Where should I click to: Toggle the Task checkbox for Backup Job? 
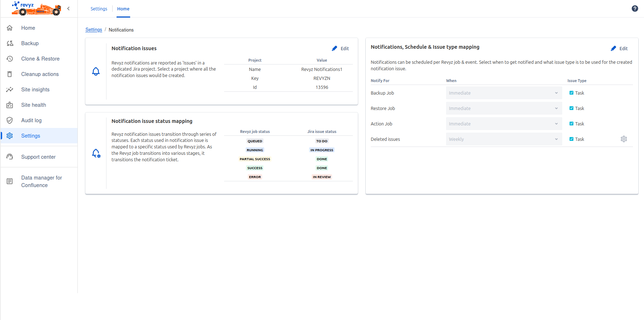tap(571, 93)
